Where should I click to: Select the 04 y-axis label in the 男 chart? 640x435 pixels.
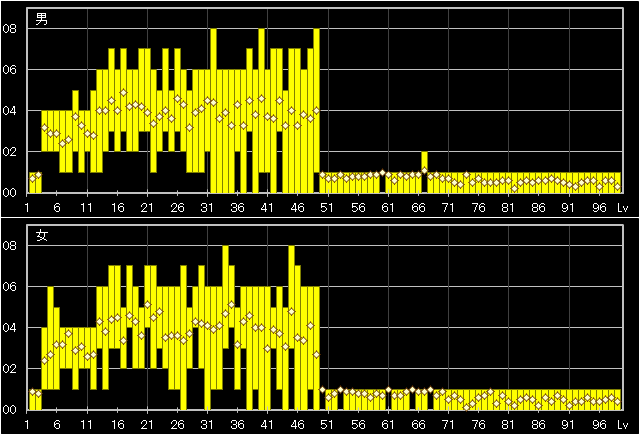coord(9,111)
